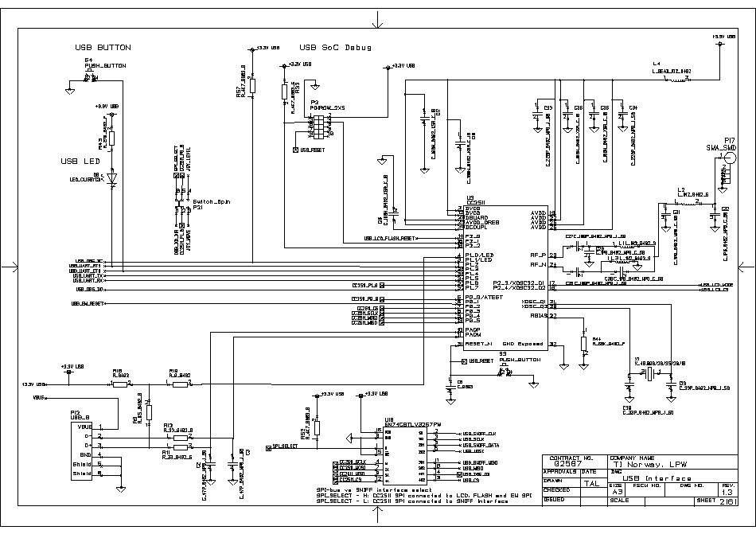Click the USB_SNIFF_CLK net label
The image size is (756, 534).
[479, 434]
